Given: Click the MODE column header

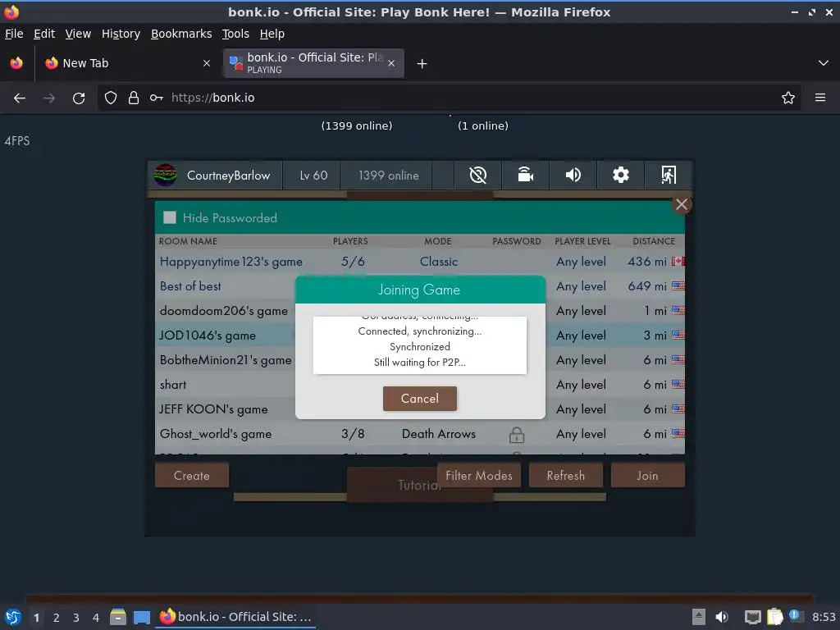Looking at the screenshot, I should [438, 241].
